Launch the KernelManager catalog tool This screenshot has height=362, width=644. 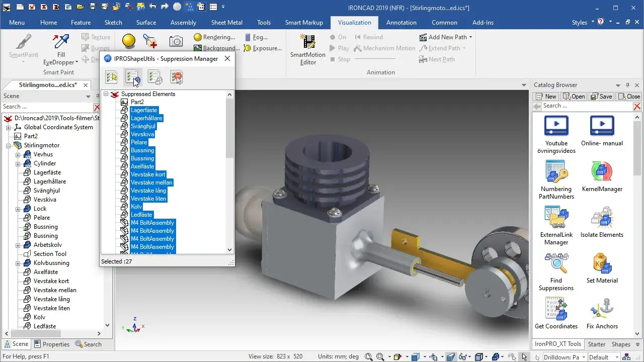[602, 177]
